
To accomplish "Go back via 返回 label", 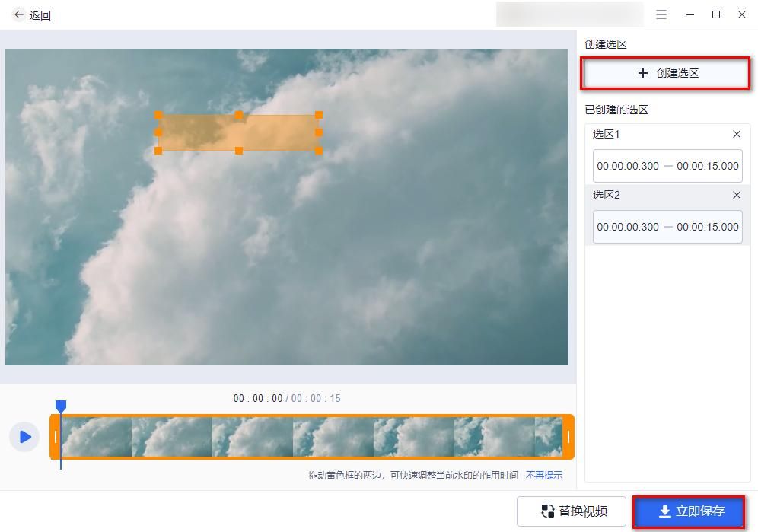I will click(40, 15).
